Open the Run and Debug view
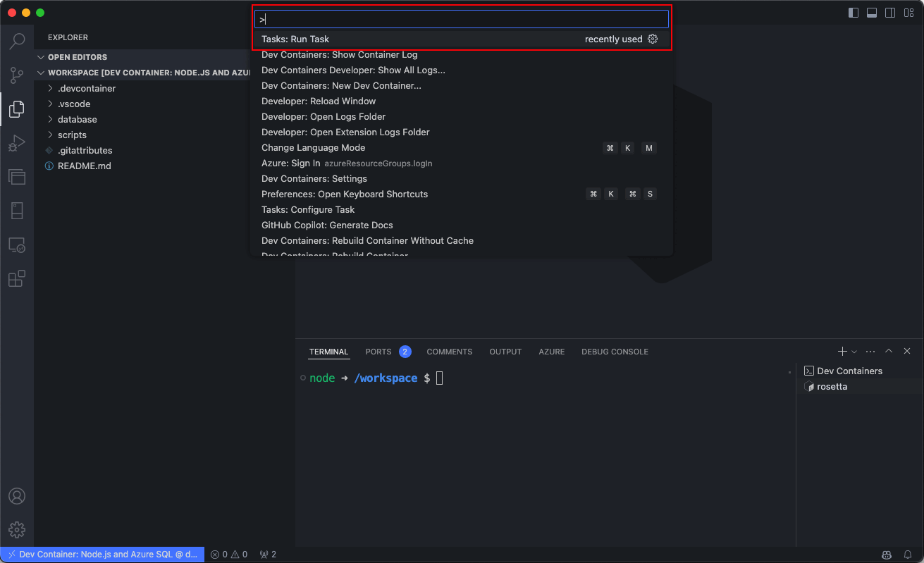The height and width of the screenshot is (563, 924). [17, 142]
